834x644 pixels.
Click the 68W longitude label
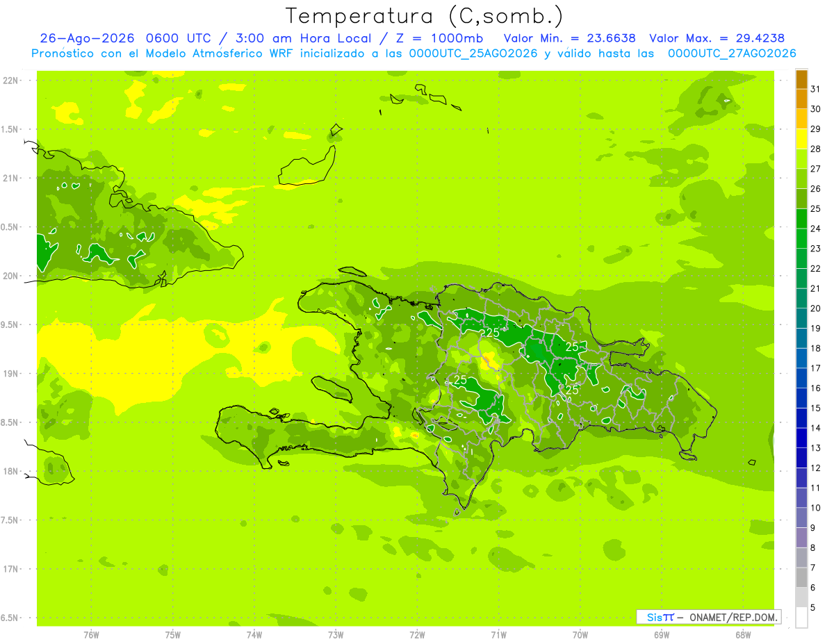[743, 635]
